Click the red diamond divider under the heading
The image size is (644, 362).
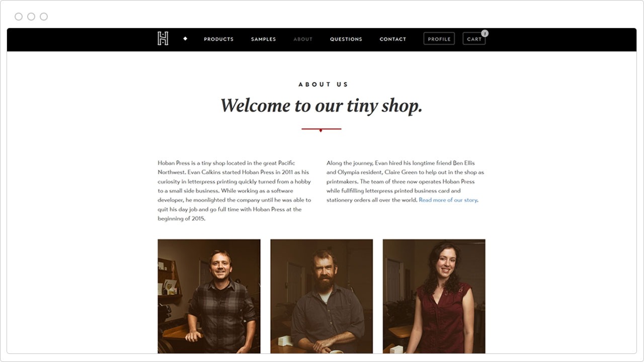click(x=321, y=130)
